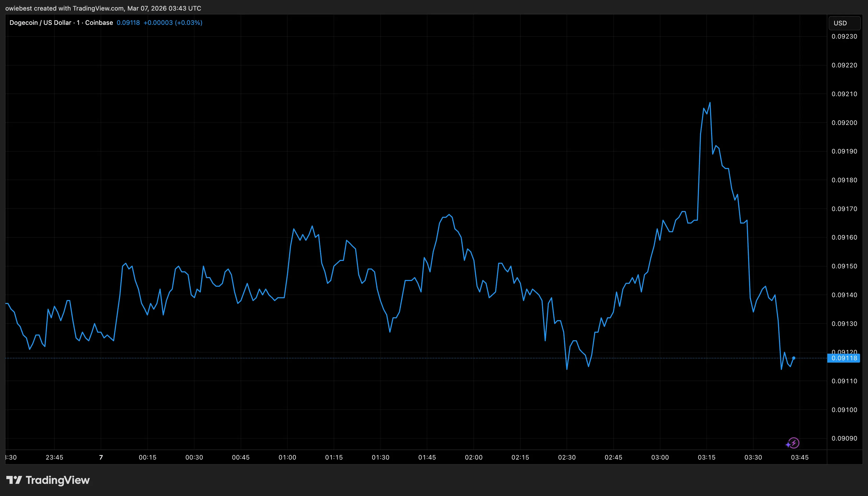Click the +0.00003 (+0.03%) change value

[173, 22]
